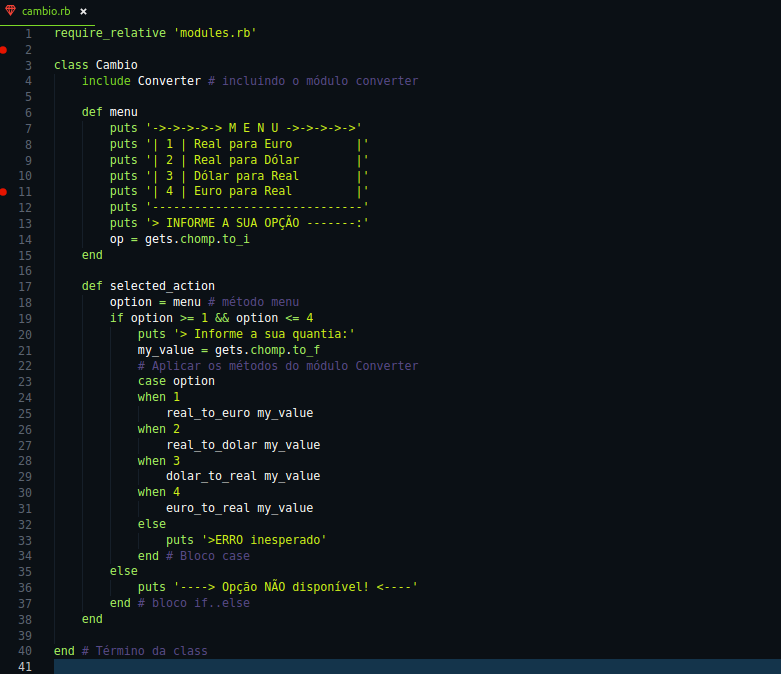The width and height of the screenshot is (781, 674).
Task: Click line number 41 in gutter
Action: (25, 667)
